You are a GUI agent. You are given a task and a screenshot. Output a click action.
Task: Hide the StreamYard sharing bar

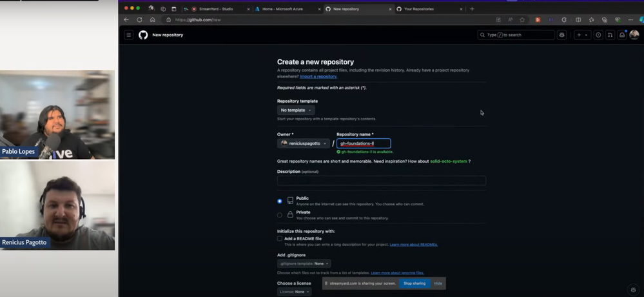(x=438, y=283)
